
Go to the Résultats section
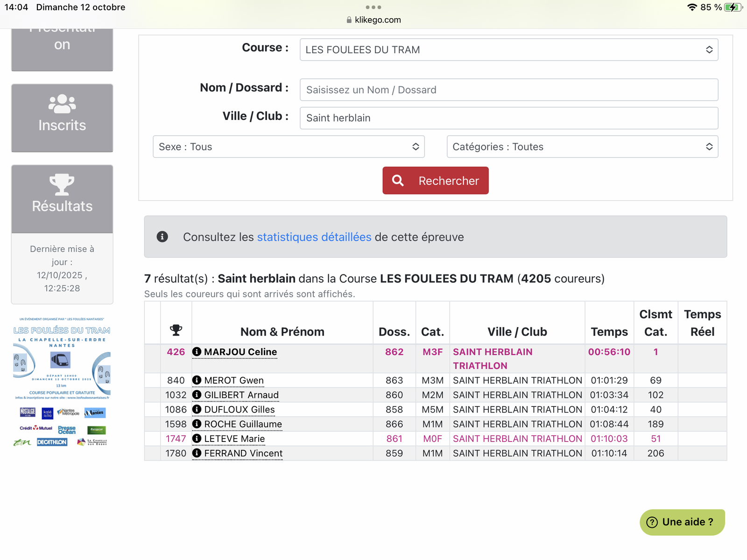[x=62, y=198]
